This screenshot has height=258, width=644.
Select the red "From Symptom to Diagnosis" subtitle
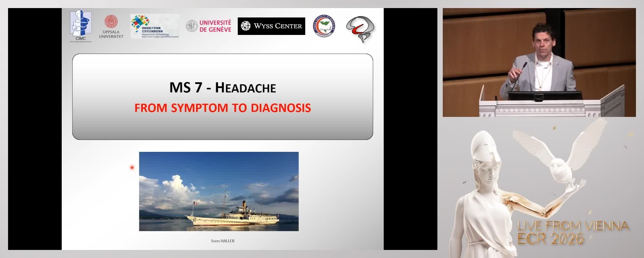223,108
